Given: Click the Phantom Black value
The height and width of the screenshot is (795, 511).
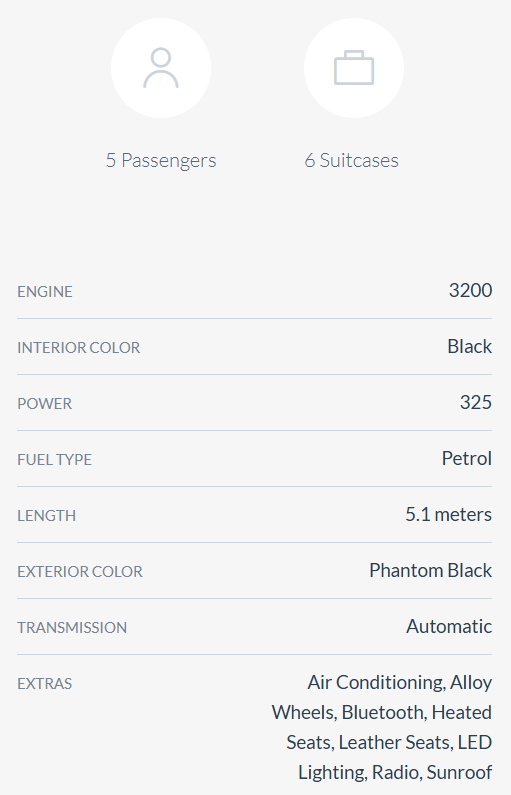Looking at the screenshot, I should [x=430, y=570].
